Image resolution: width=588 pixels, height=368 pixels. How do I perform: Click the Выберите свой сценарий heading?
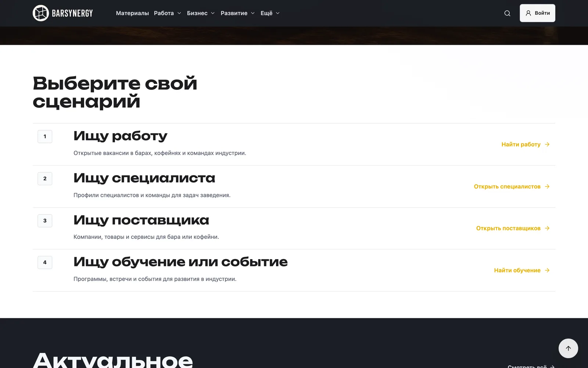click(115, 92)
